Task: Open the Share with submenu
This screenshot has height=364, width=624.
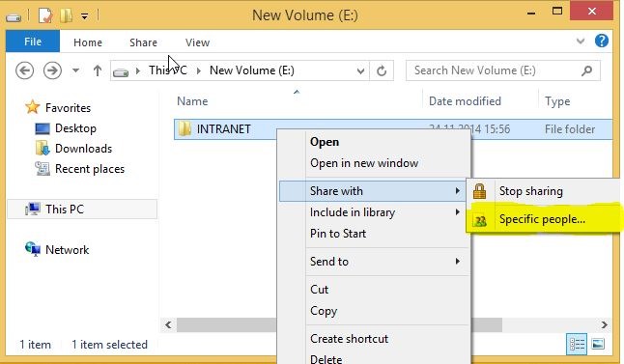Action: pos(373,191)
